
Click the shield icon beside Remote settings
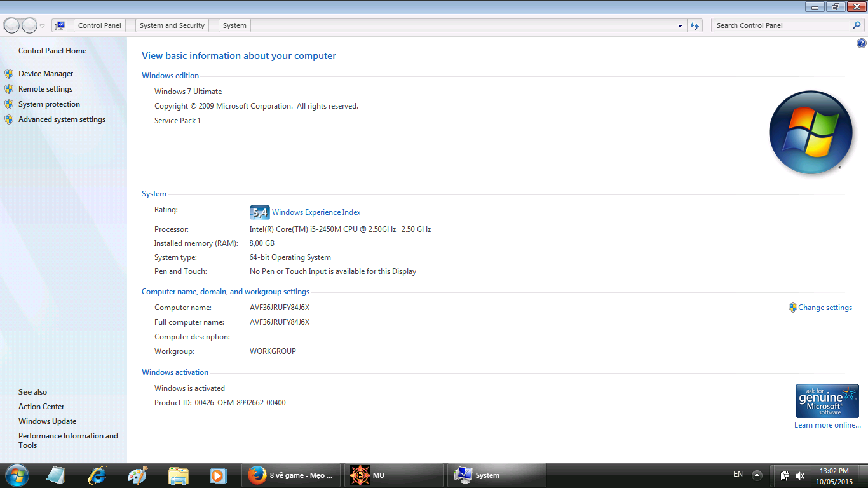pyautogui.click(x=9, y=89)
